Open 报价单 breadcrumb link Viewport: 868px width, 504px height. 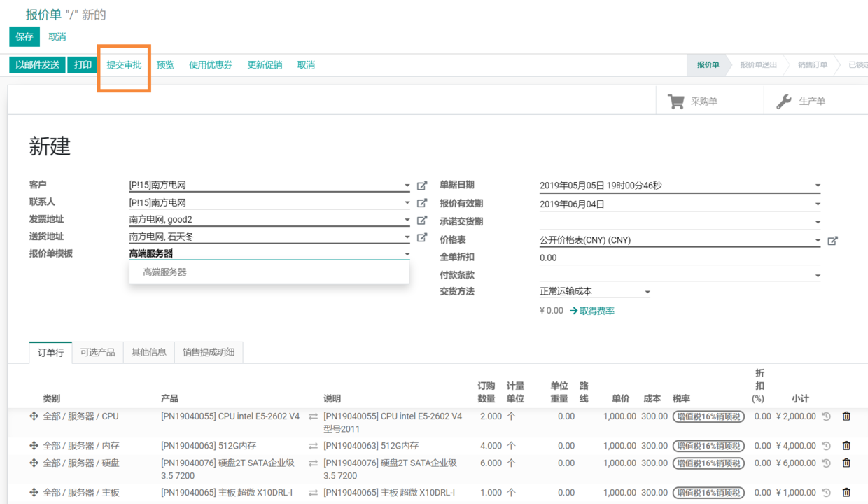(43, 15)
